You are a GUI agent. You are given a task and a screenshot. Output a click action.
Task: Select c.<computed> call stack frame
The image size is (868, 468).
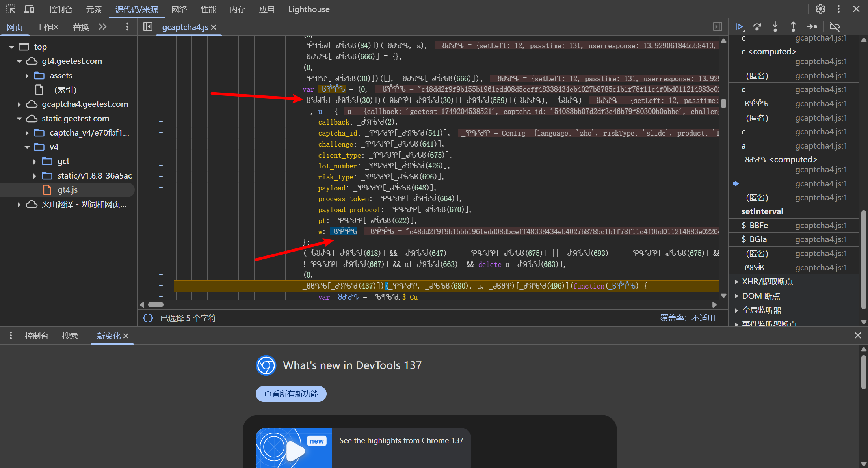794,56
